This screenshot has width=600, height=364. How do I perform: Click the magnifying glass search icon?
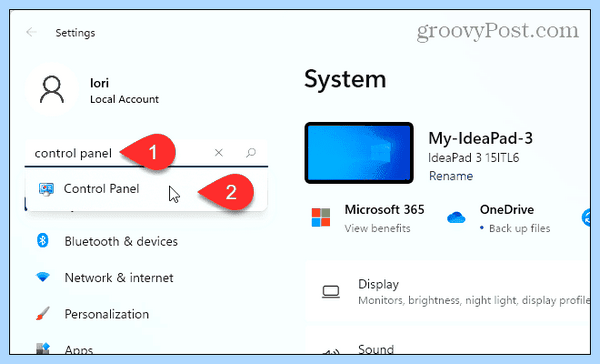coord(251,153)
